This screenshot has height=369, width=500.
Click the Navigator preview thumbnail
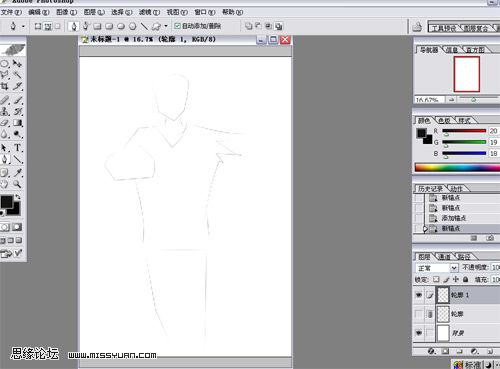point(467,74)
